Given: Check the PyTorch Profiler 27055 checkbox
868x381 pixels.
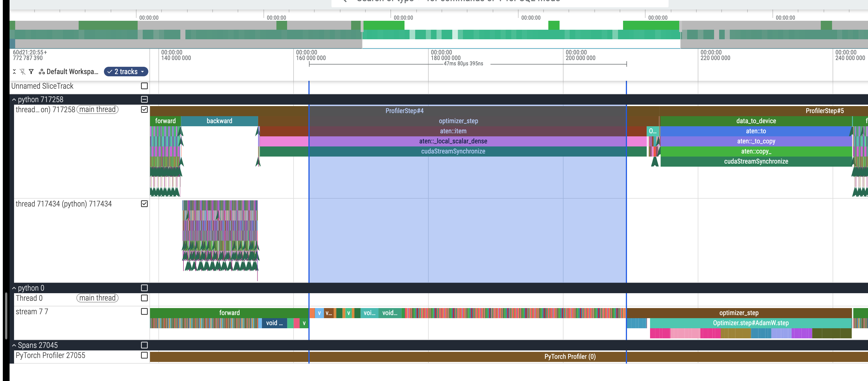Looking at the screenshot, I should (x=144, y=355).
